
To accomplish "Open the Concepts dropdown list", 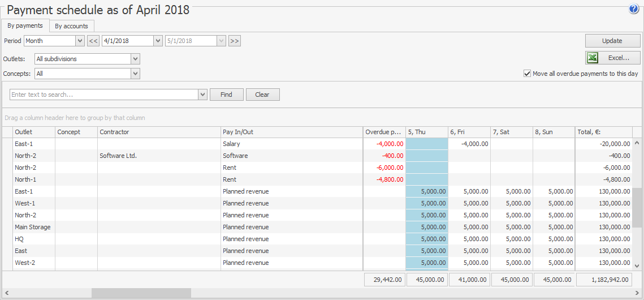I will [135, 74].
